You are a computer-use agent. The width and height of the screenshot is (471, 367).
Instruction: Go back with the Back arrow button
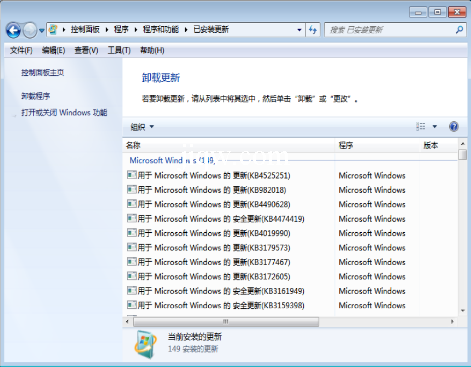[x=13, y=30]
